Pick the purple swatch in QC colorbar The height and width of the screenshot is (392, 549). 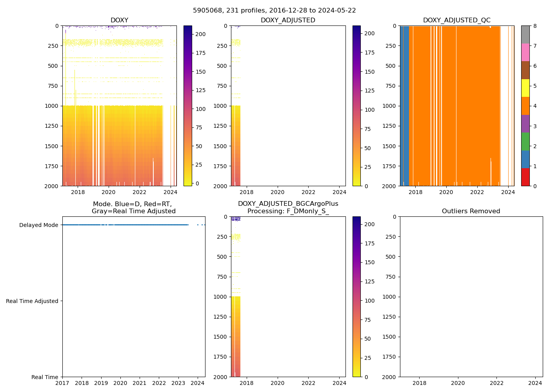(525, 123)
